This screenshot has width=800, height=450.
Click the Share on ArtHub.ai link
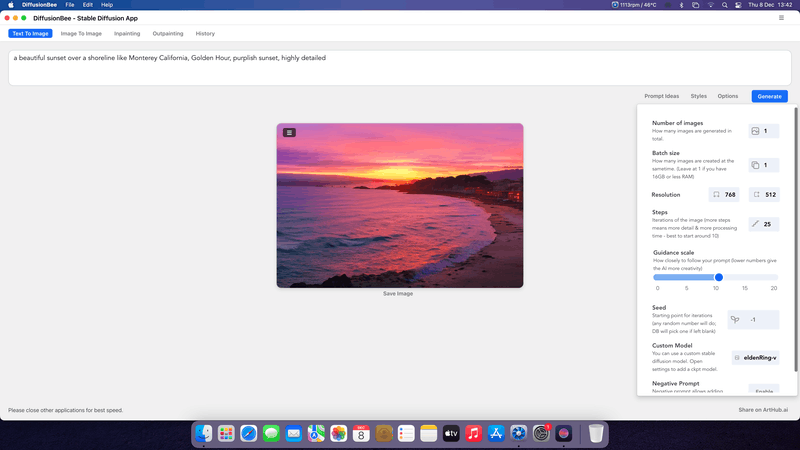pyautogui.click(x=763, y=410)
